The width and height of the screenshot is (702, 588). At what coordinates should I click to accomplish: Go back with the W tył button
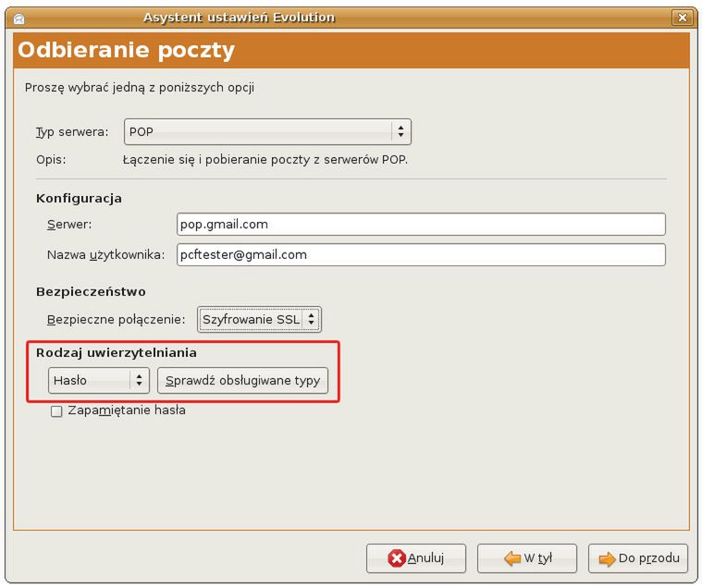pyautogui.click(x=527, y=558)
